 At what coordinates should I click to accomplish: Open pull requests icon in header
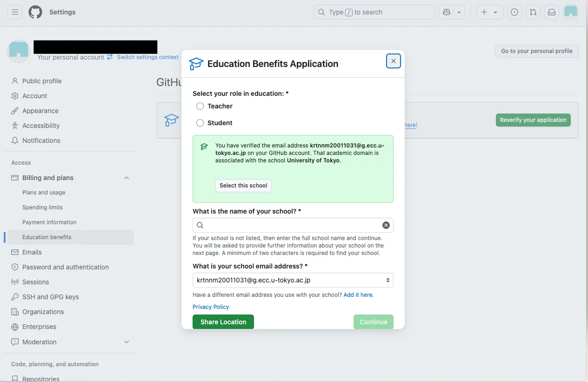tap(533, 12)
